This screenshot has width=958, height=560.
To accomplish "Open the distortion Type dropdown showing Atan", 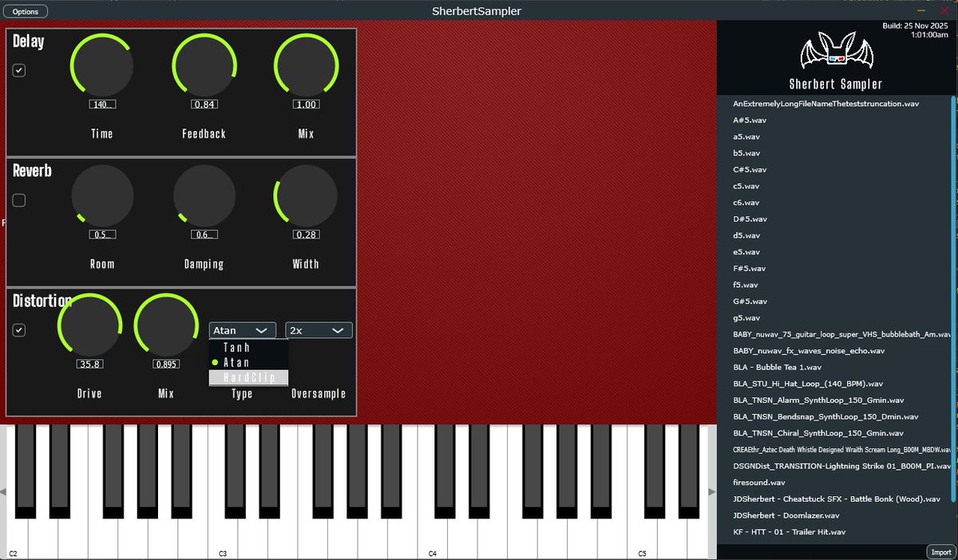I will click(x=243, y=330).
